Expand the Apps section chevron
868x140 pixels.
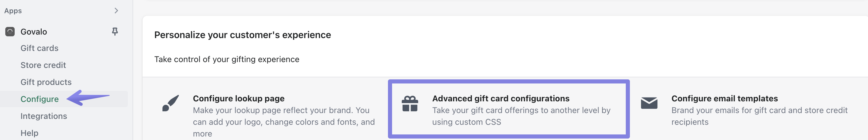pos(116,11)
